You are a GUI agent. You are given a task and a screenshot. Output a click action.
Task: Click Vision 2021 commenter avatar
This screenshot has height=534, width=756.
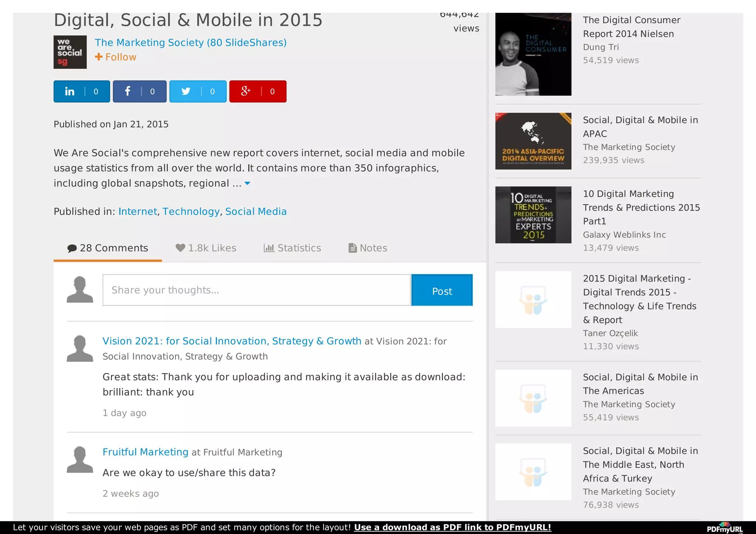80,348
